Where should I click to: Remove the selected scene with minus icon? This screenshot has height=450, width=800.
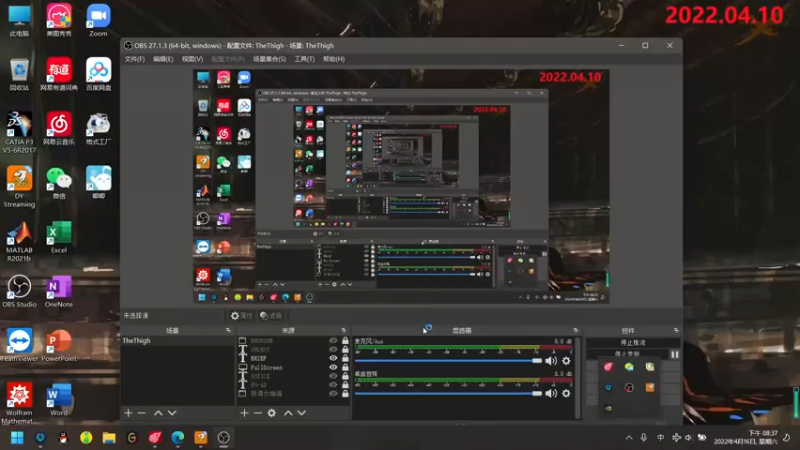142,413
